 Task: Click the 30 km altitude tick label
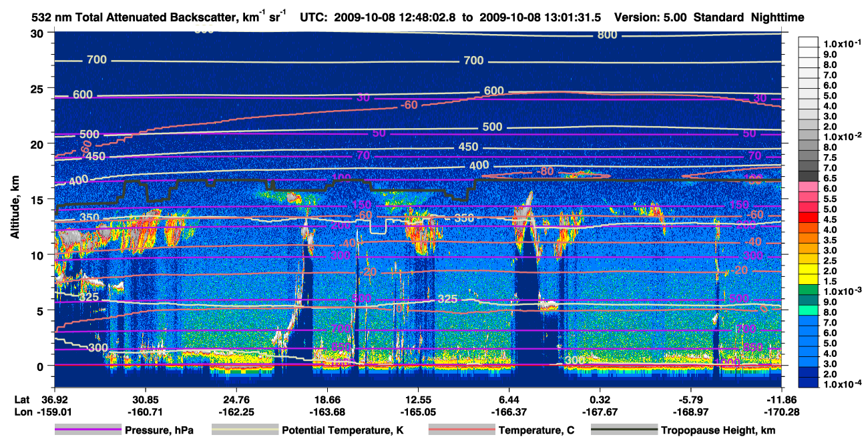37,33
